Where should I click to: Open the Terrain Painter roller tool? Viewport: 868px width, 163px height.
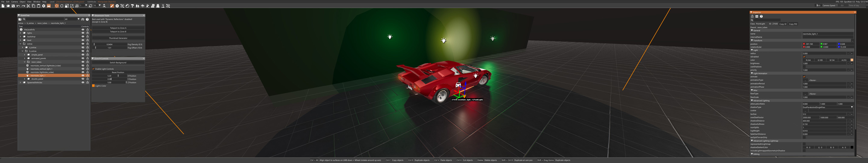[x=132, y=6]
